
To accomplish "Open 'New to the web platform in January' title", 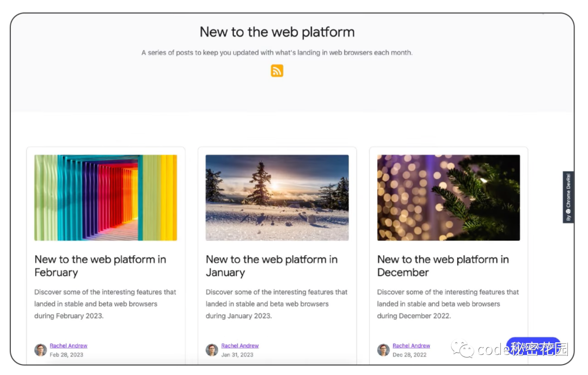I will pyautogui.click(x=272, y=266).
